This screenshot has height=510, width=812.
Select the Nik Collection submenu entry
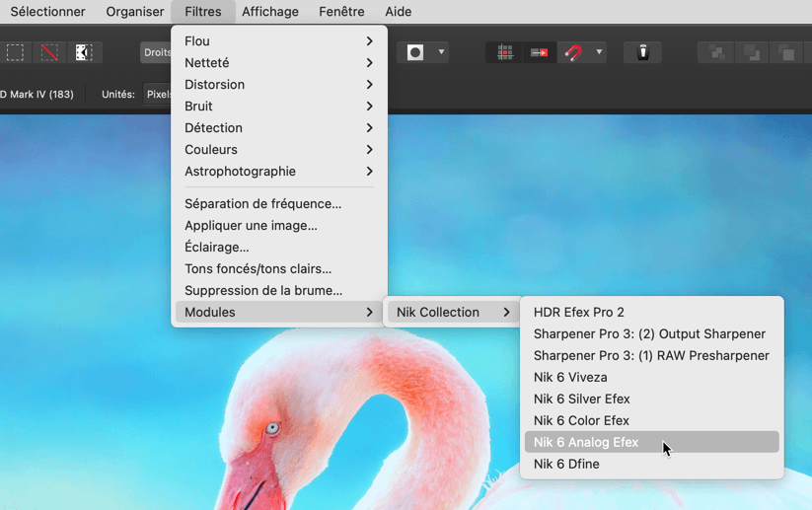pyautogui.click(x=453, y=312)
